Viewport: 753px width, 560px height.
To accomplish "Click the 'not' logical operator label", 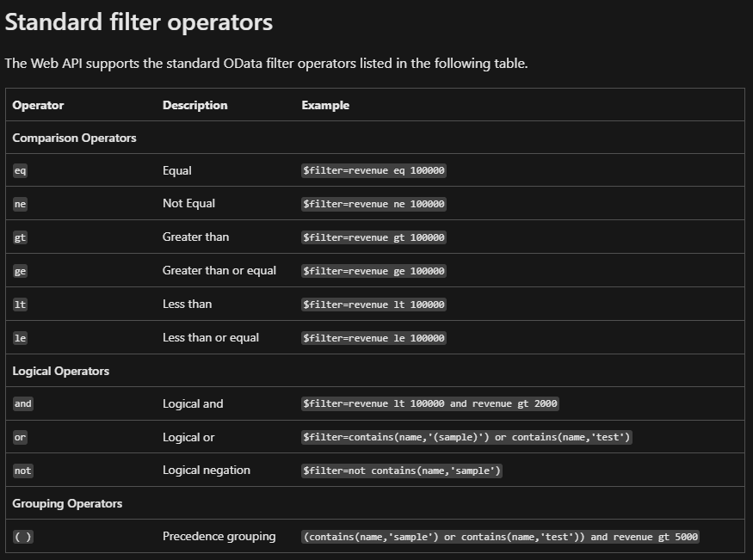I will [x=22, y=471].
